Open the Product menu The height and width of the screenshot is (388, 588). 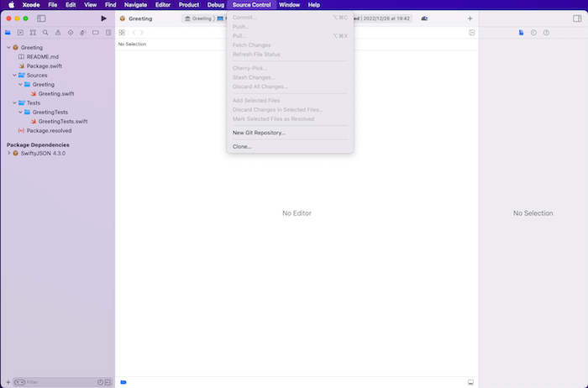[189, 5]
